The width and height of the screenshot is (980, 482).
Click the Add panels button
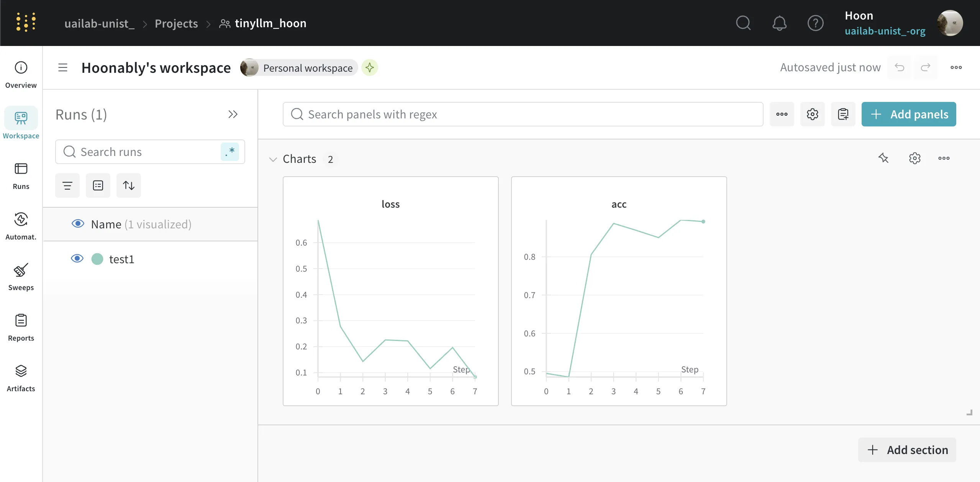click(908, 114)
